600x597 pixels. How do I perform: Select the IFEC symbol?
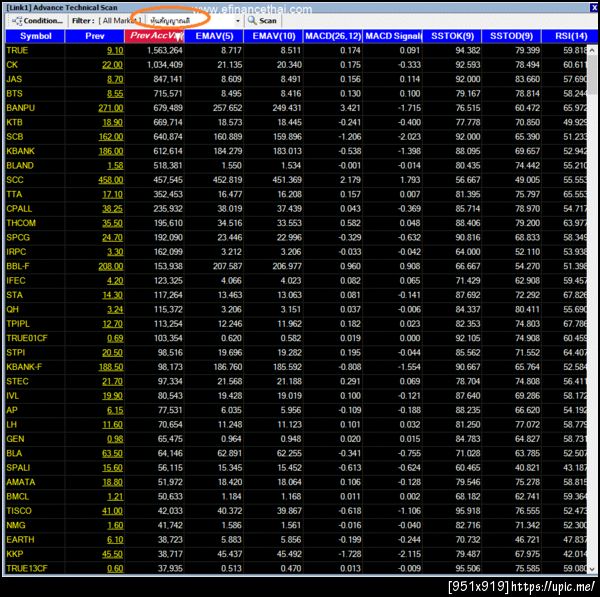pos(16,281)
